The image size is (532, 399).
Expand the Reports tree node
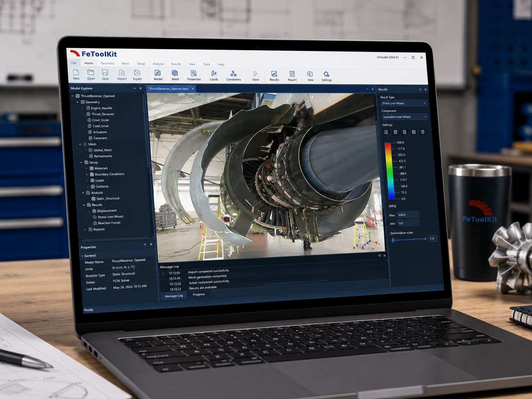pos(85,230)
